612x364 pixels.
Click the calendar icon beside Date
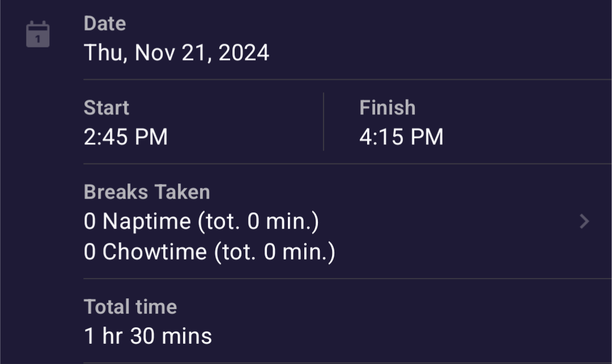[x=38, y=35]
